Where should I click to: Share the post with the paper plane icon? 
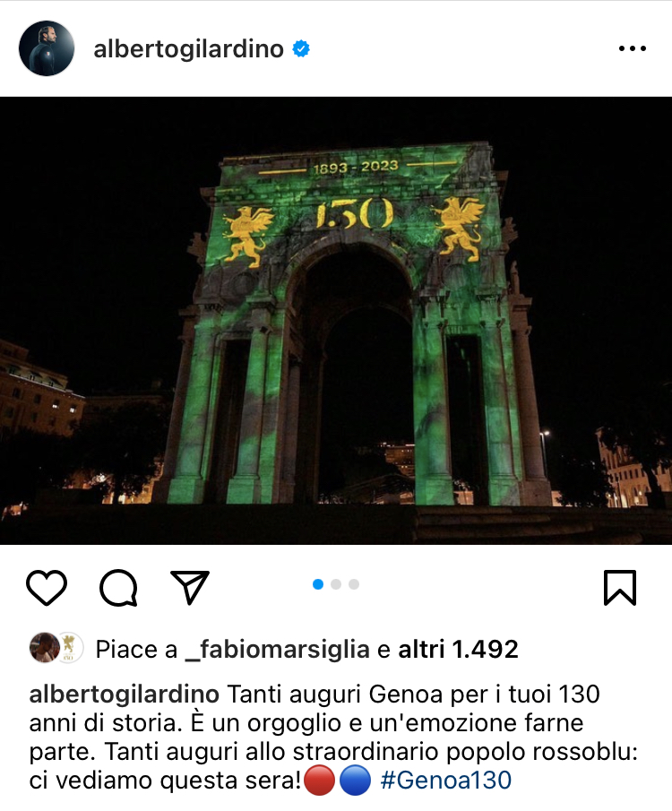click(x=190, y=587)
